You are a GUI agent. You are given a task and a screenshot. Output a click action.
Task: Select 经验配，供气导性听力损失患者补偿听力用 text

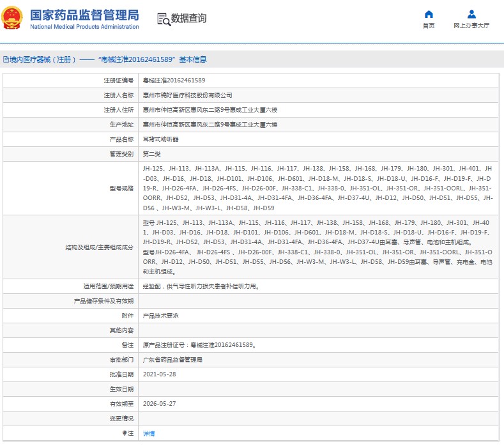201,286
